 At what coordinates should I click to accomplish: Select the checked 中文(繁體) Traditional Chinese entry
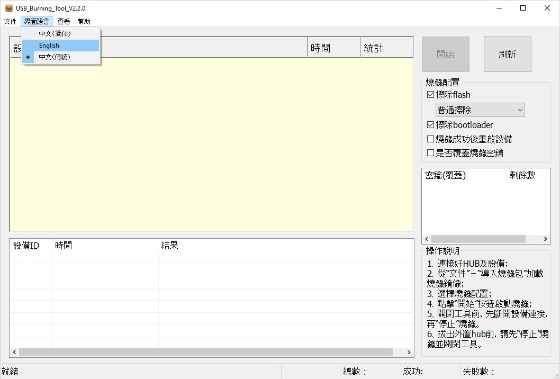click(61, 57)
